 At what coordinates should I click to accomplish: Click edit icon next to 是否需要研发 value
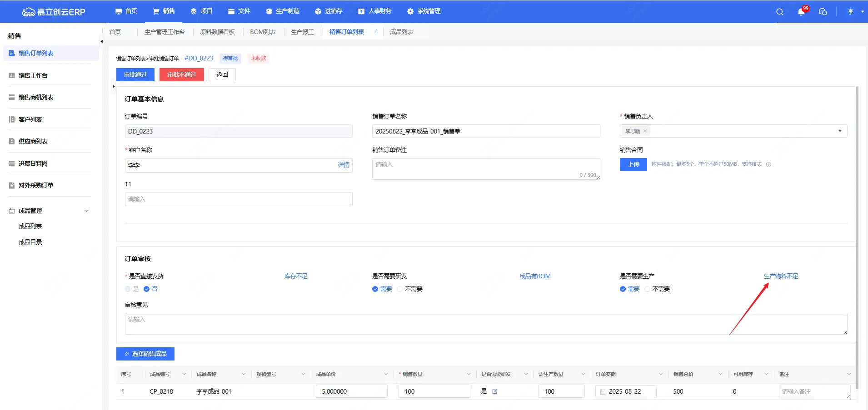click(x=494, y=391)
